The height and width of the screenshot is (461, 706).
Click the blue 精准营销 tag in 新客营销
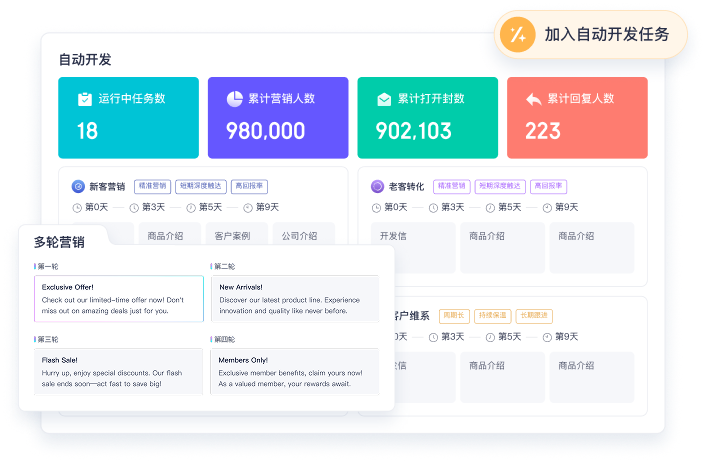(x=153, y=186)
